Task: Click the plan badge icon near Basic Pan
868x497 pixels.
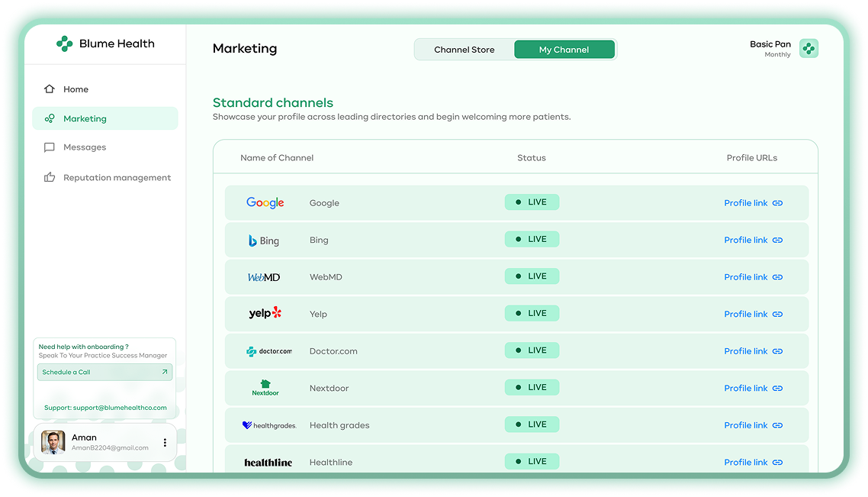Action: point(809,49)
